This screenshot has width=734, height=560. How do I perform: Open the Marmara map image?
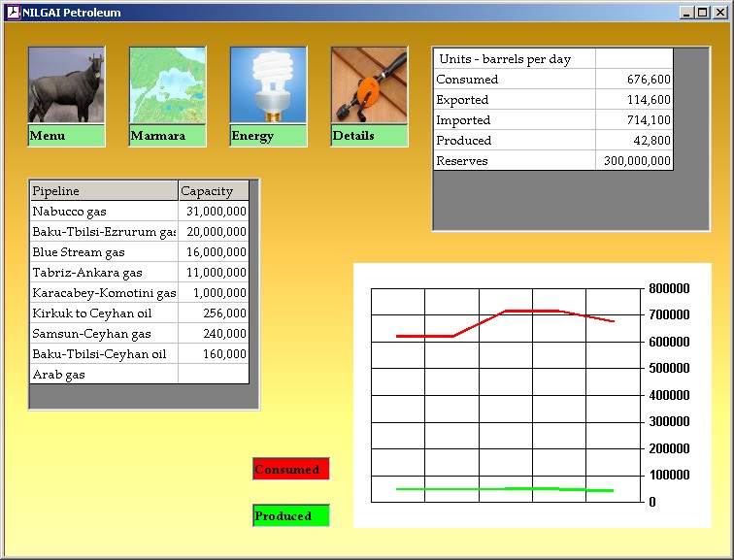(167, 85)
